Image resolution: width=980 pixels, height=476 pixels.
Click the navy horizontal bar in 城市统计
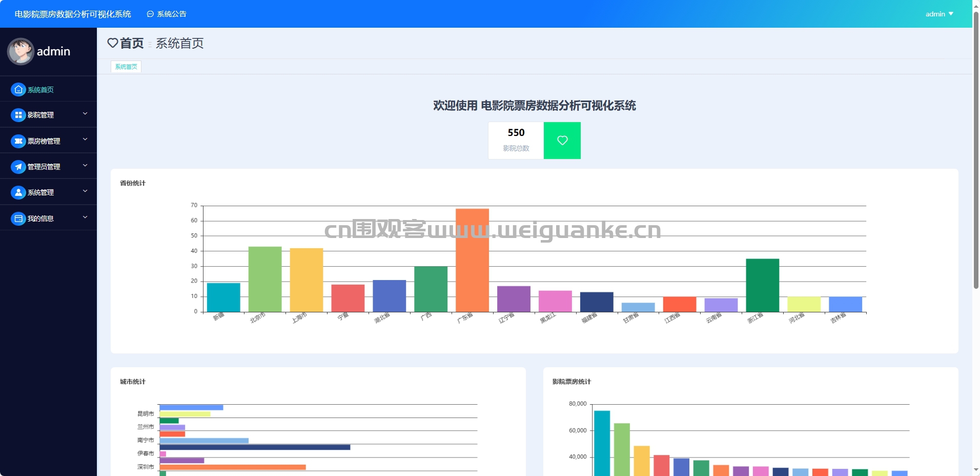click(x=255, y=447)
